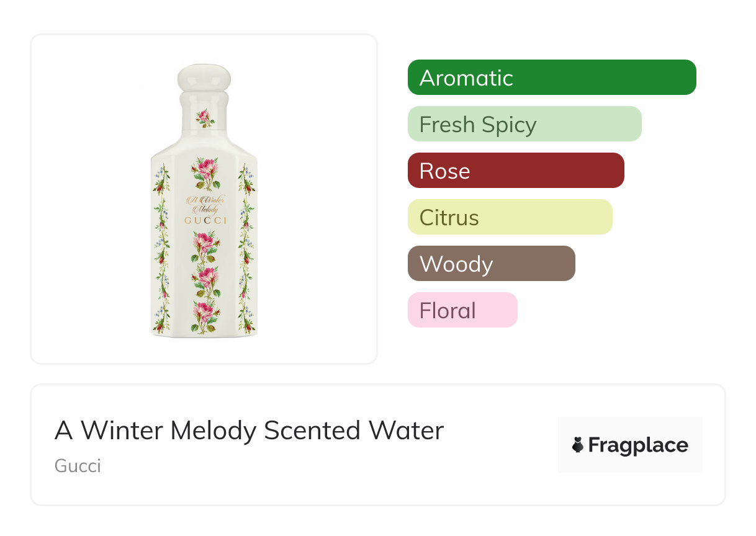Click the right floral vine border on bottle

[246, 248]
